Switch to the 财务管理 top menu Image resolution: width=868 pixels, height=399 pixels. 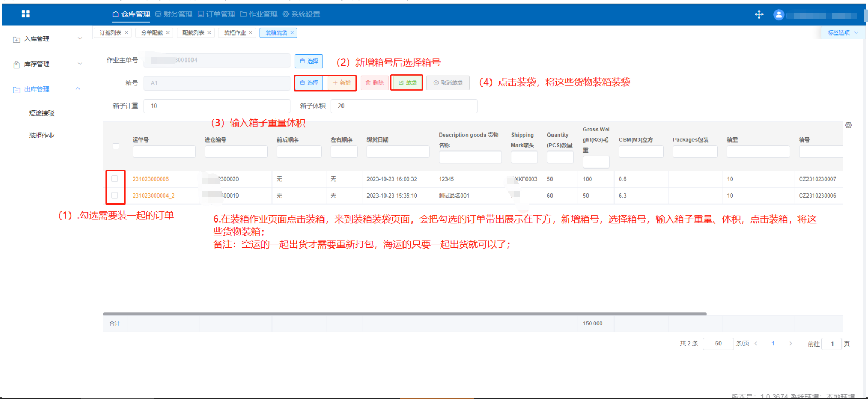tap(174, 14)
